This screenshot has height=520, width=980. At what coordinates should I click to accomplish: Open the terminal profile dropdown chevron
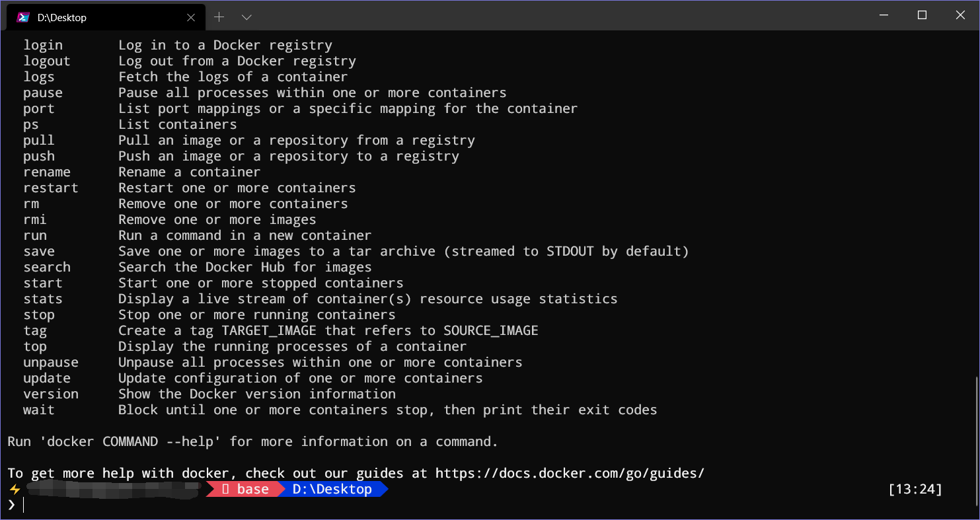pos(246,17)
